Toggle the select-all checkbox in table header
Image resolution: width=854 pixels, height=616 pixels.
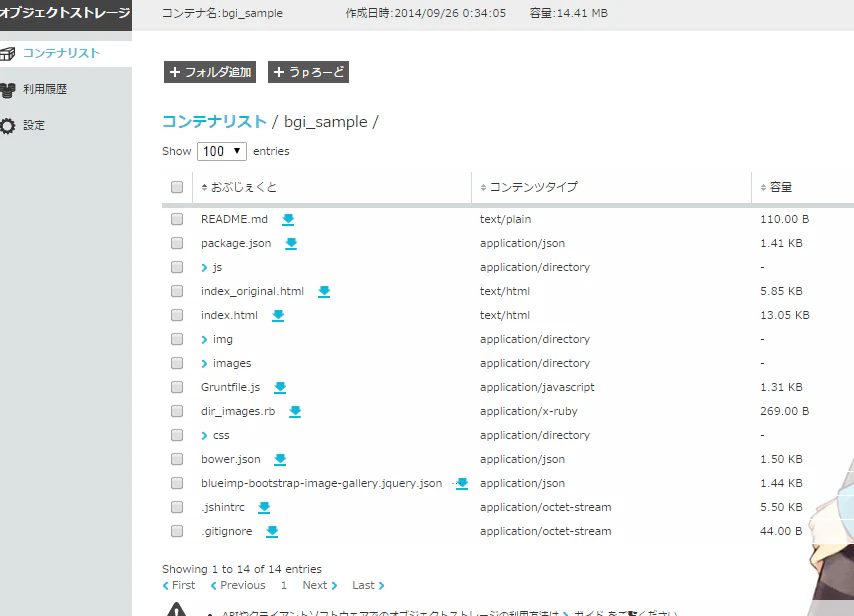[177, 187]
